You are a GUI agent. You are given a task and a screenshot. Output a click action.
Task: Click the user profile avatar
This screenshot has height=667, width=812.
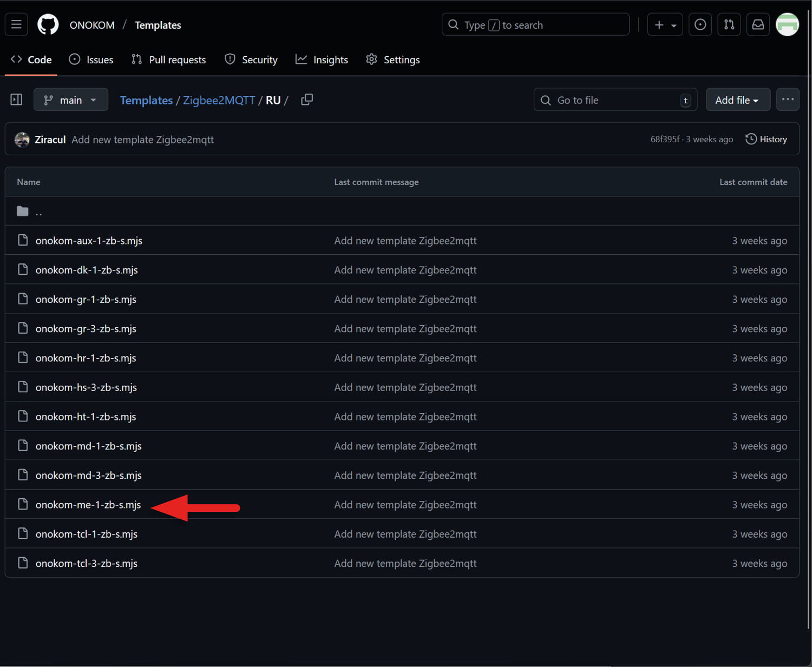787,25
